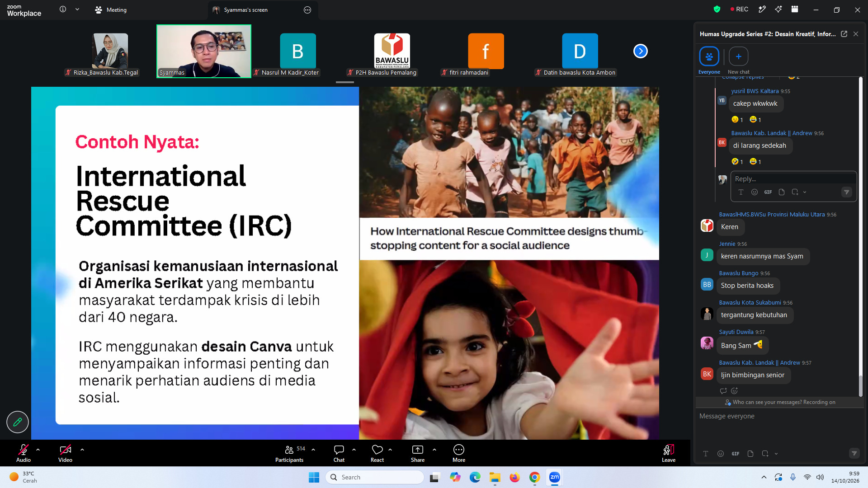This screenshot has width=868, height=488.
Task: Click Message everyone input box
Action: pos(779,416)
